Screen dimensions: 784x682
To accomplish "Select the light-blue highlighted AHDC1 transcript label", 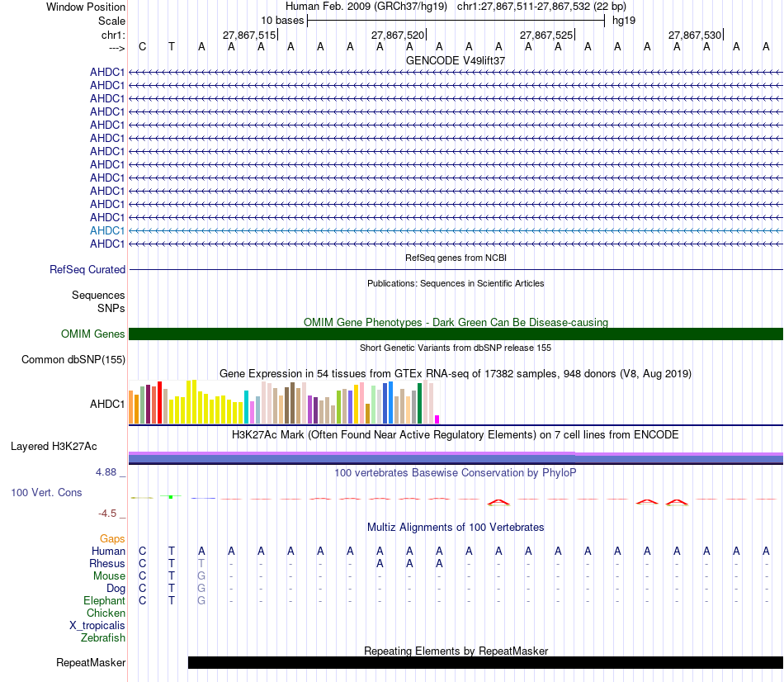I will pos(107,230).
